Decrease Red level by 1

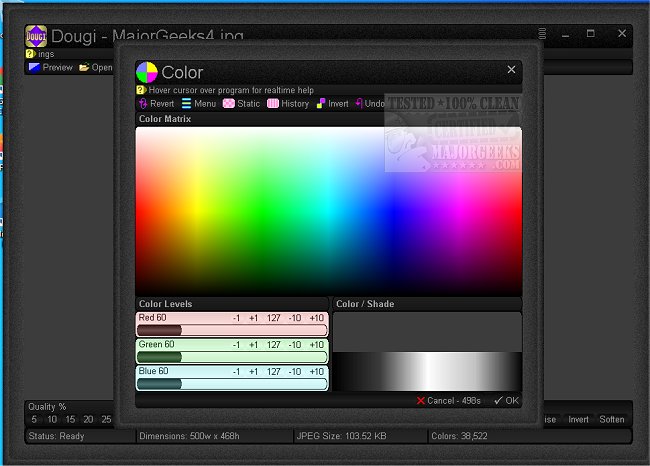[236, 318]
